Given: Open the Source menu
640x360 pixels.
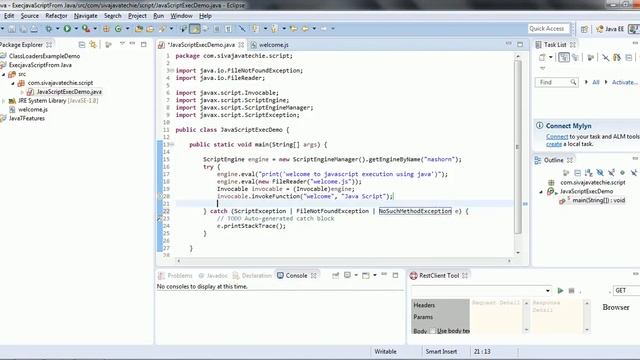Looking at the screenshot, I should [30, 16].
